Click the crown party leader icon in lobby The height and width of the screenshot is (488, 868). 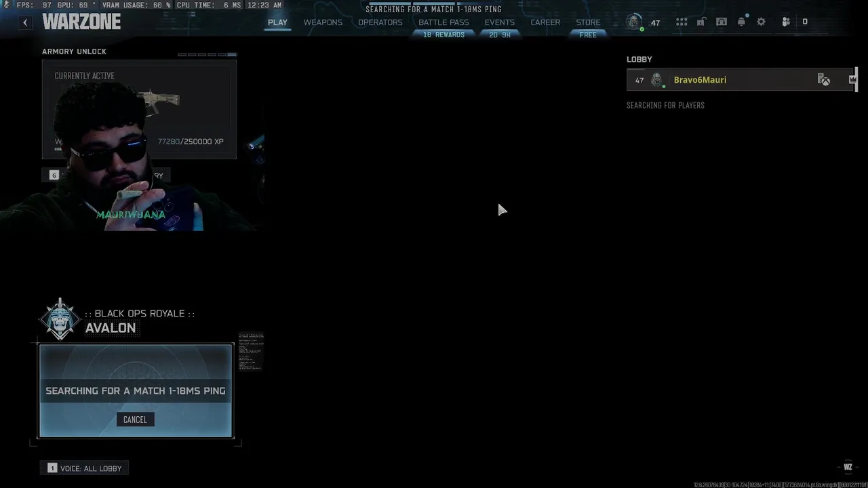(x=852, y=80)
